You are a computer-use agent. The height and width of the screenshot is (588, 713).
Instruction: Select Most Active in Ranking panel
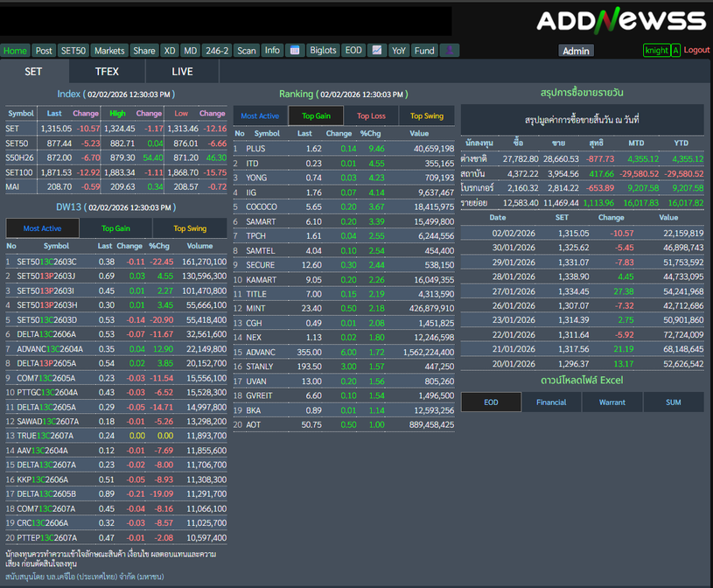260,115
